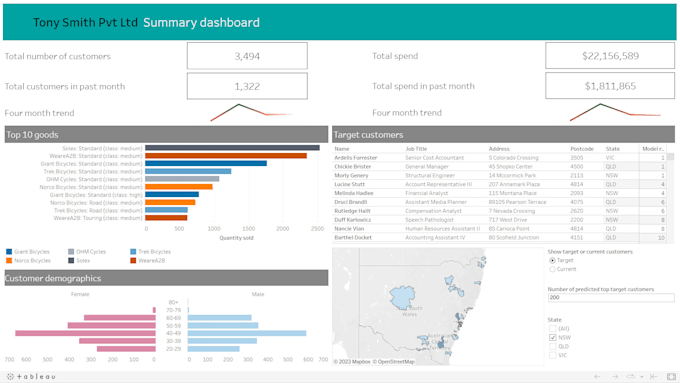This screenshot has height=383, width=680.
Task: Uncheck the NSW state checkbox
Action: click(x=552, y=337)
